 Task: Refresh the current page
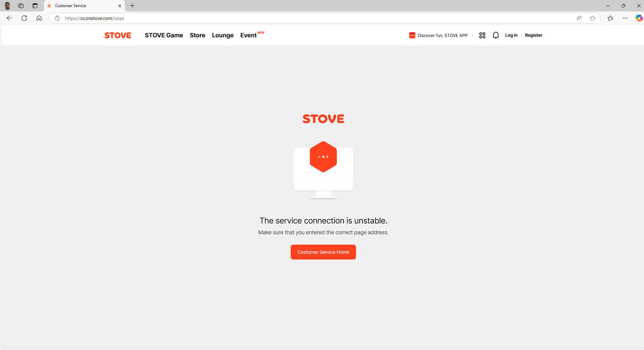point(24,18)
